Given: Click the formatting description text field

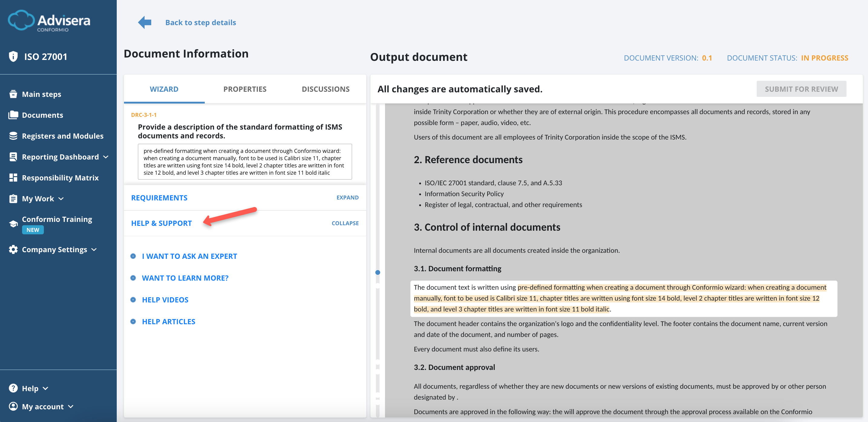Looking at the screenshot, I should 245,162.
